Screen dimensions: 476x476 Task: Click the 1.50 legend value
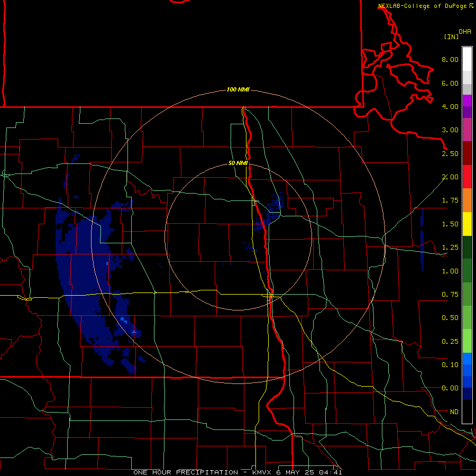tap(450, 224)
